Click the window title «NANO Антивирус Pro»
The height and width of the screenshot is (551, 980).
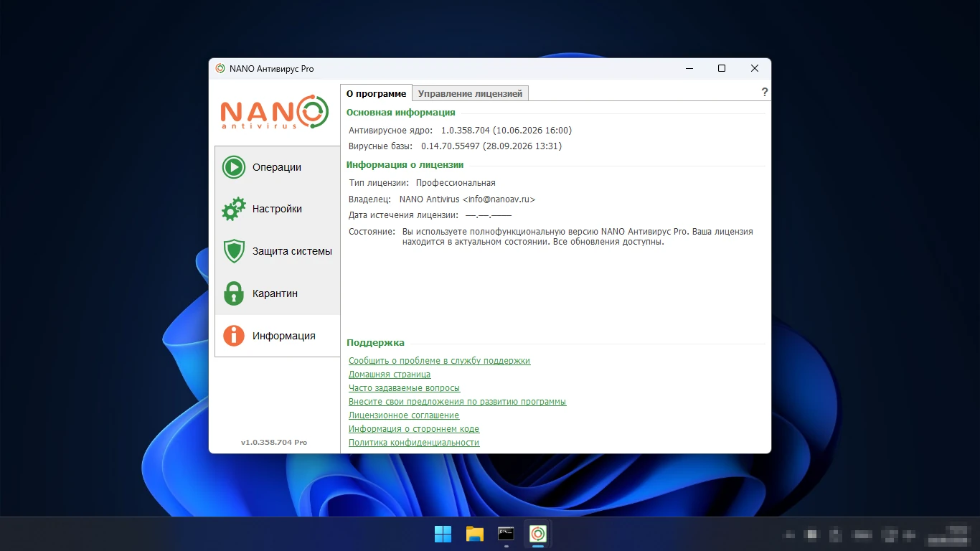coord(272,69)
